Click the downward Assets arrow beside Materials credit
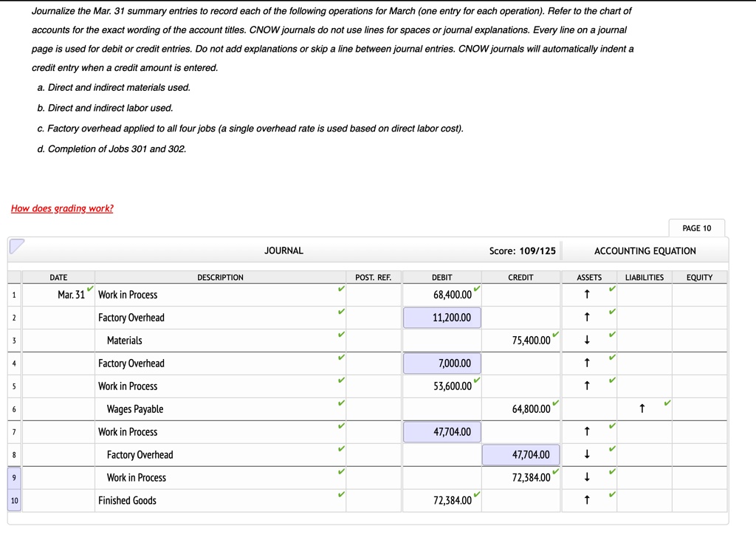The image size is (756, 540). pos(588,341)
